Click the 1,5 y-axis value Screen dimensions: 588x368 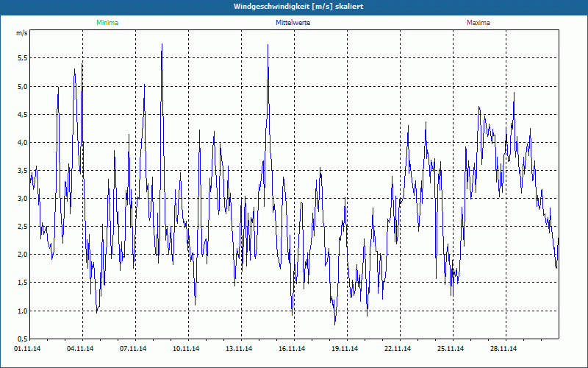[x=22, y=283]
